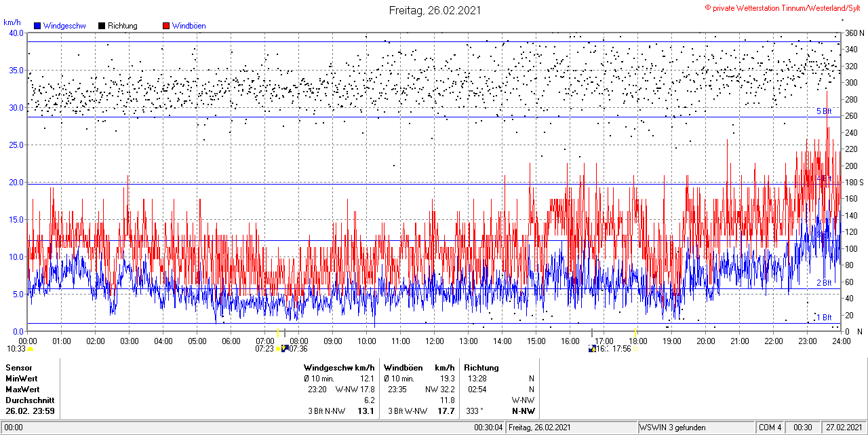Click the red Windböen legend color square
Image resolution: width=868 pixels, height=435 pixels.
166,26
